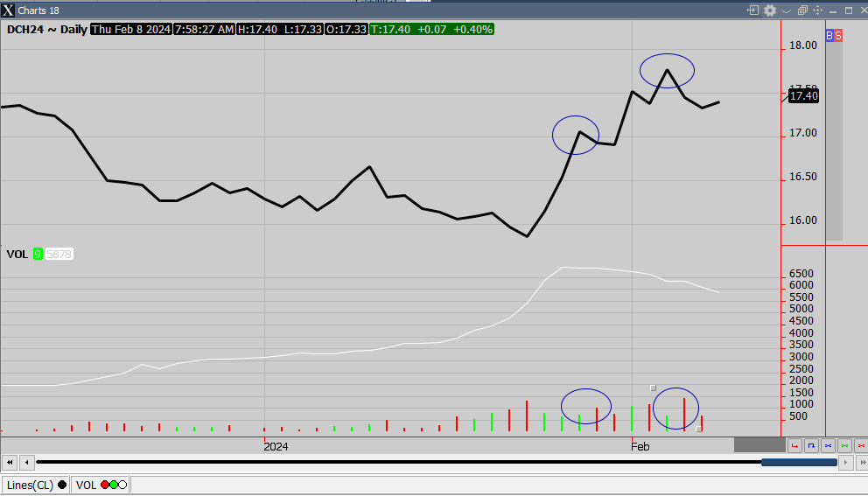Expand the title bar chevron menu

coord(786,10)
